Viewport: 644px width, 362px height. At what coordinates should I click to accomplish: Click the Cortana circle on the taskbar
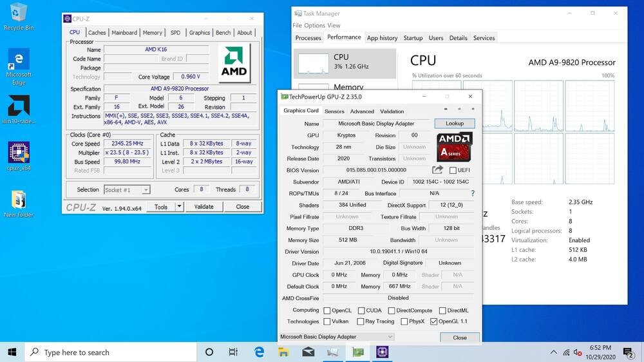209,352
